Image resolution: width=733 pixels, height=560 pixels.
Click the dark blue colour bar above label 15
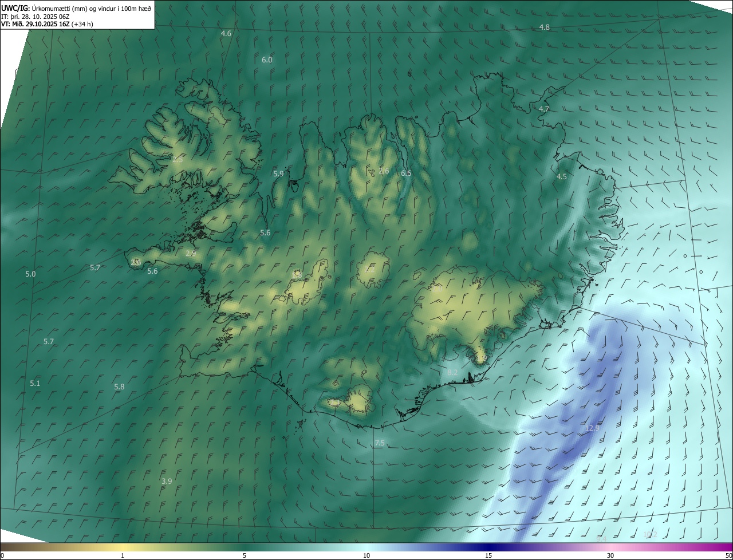(x=488, y=547)
